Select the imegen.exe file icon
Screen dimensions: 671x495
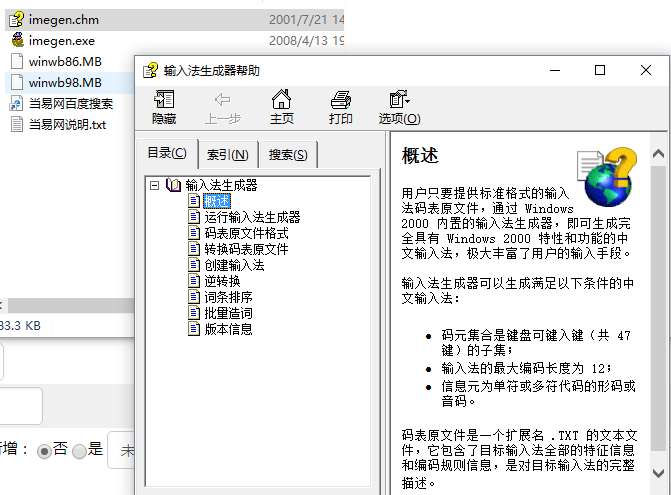click(x=17, y=40)
